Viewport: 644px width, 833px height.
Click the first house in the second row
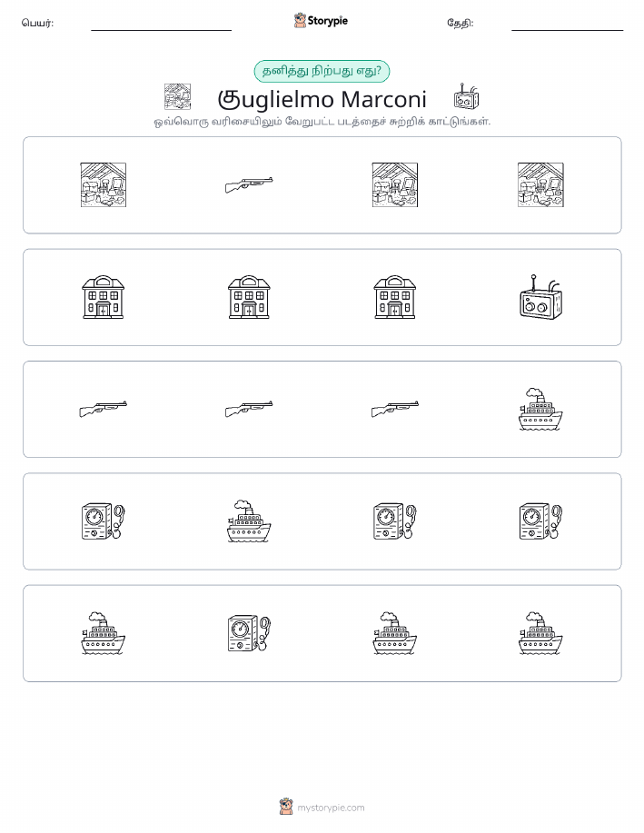pos(103,297)
